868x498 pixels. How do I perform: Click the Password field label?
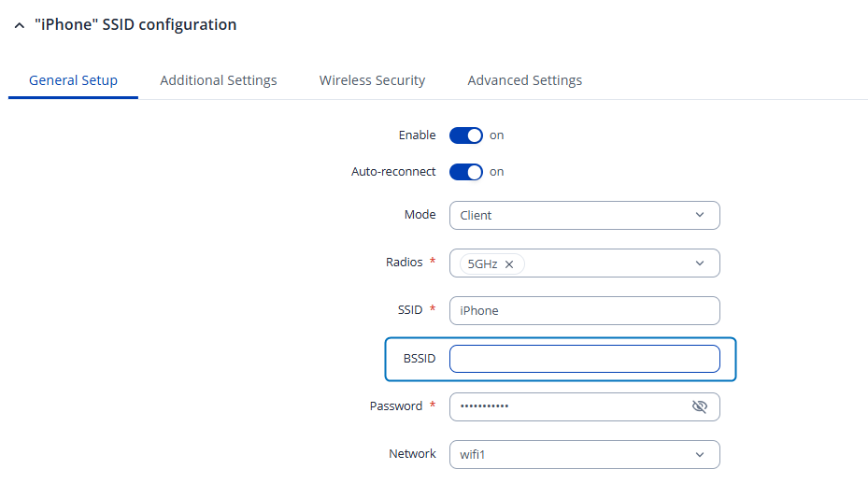[396, 406]
